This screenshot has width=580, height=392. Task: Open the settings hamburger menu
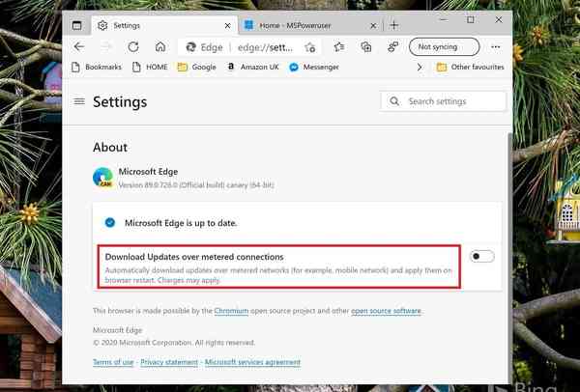coord(79,101)
